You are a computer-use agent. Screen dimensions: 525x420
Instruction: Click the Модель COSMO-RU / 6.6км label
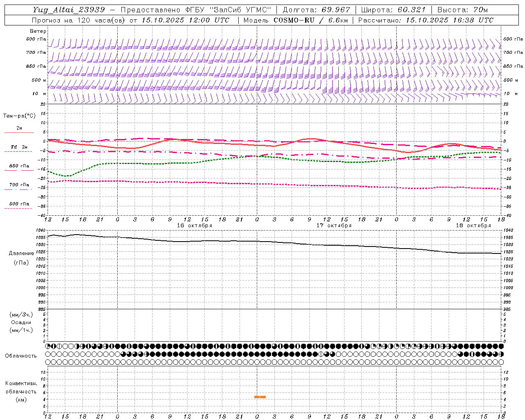(296, 20)
